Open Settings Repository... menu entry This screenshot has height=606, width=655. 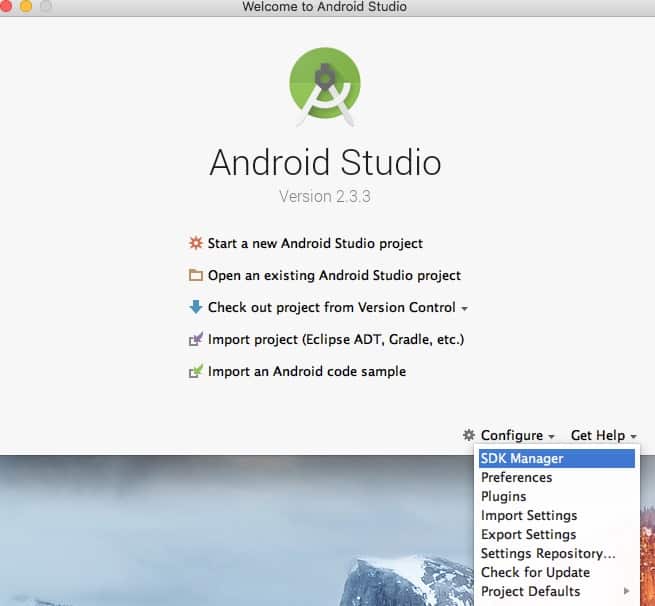click(x=557, y=553)
